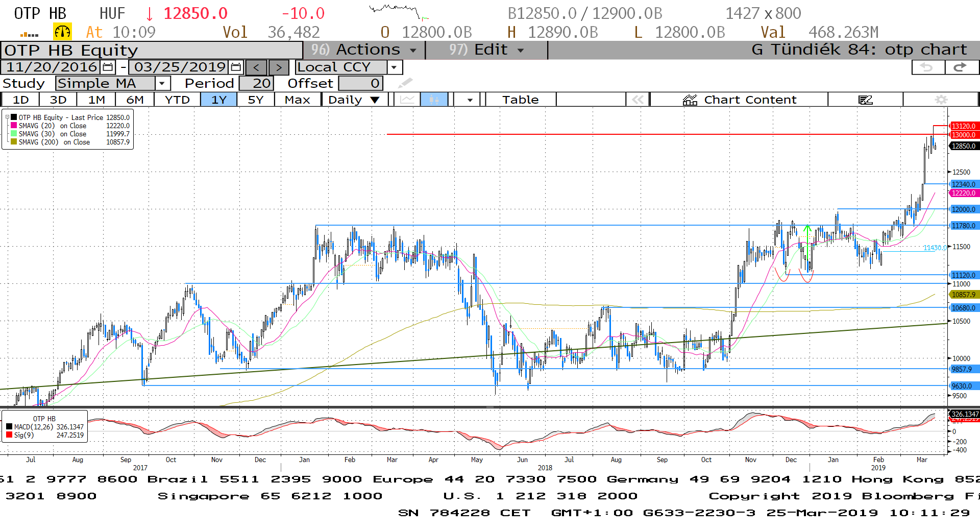Click the olive SMAVG (200) color swatch
980x531 pixels.
pyautogui.click(x=14, y=142)
